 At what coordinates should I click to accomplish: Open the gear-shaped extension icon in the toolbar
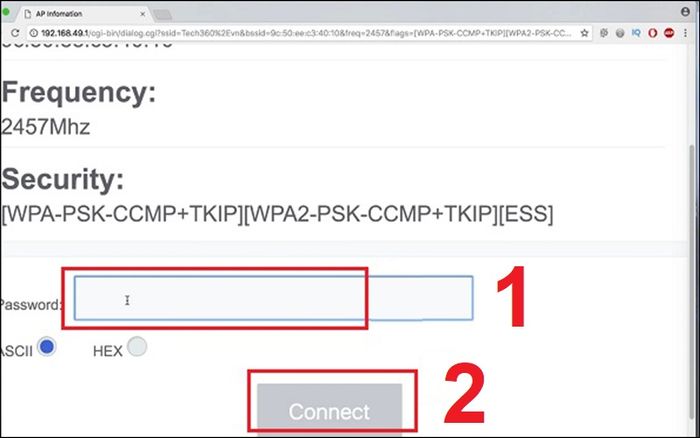[x=604, y=33]
